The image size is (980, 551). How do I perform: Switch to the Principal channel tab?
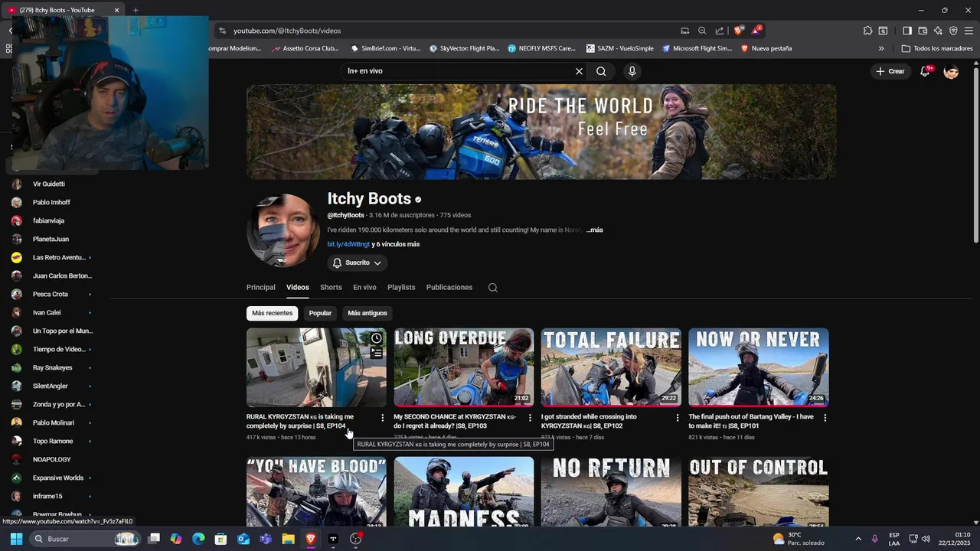tap(260, 287)
